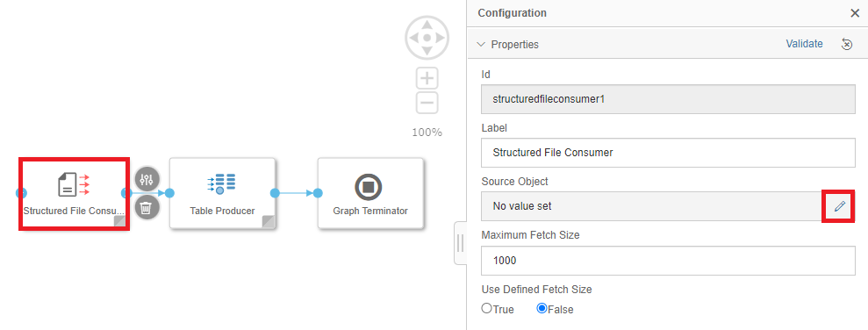Collapse the Properties section chevron
The image size is (868, 330).
481,44
